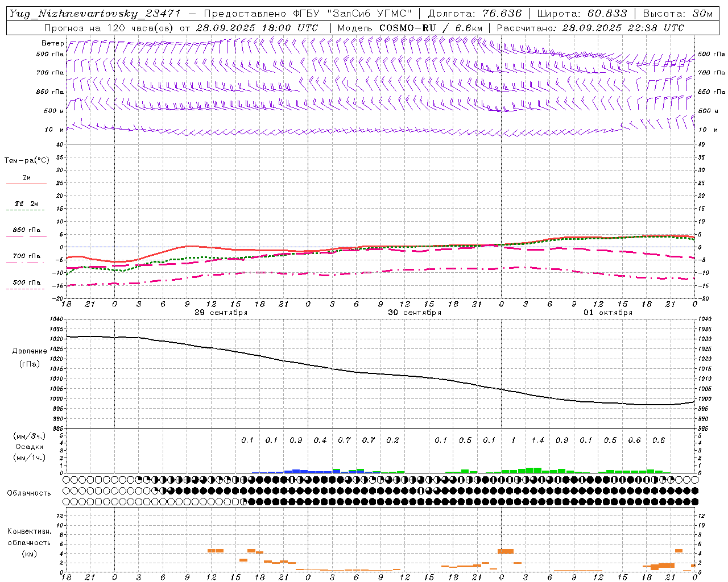Click the (мм/1ч.) precipitation unit label

[29, 458]
